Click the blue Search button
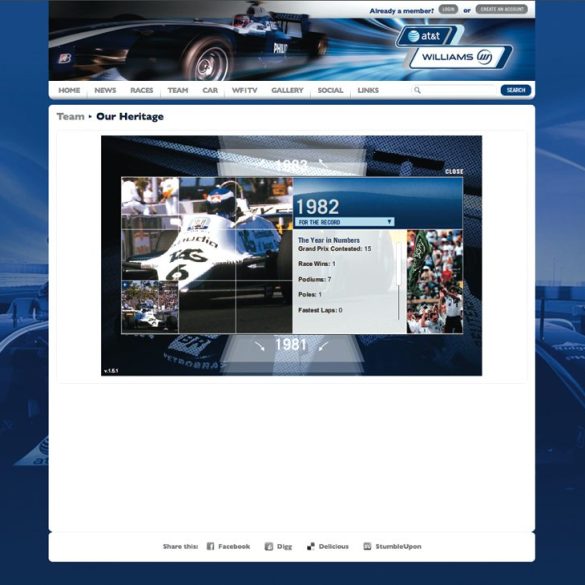Screen dimensions: 585x585 (x=516, y=90)
